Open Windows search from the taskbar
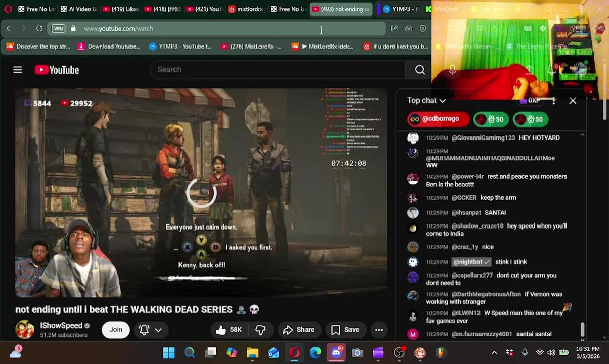 (190, 353)
